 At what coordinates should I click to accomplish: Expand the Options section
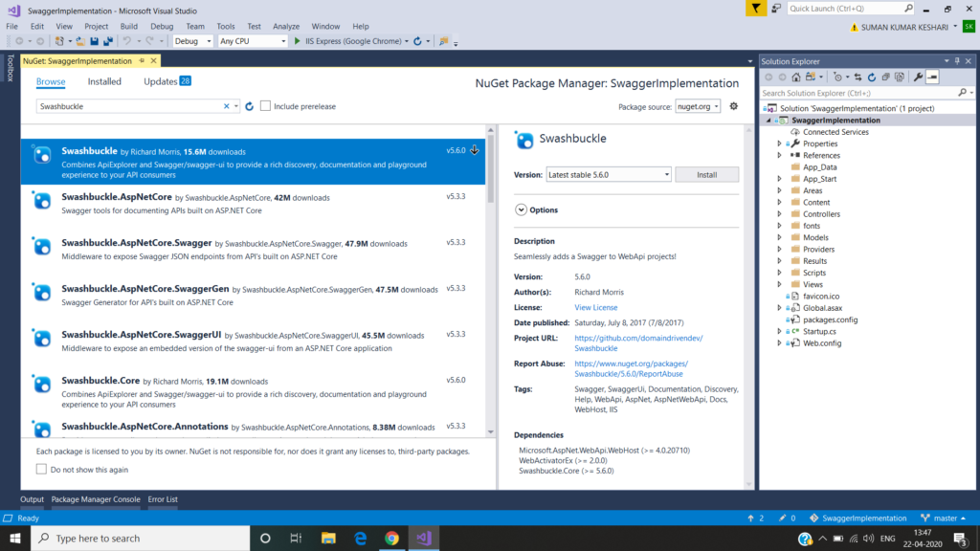click(x=521, y=209)
